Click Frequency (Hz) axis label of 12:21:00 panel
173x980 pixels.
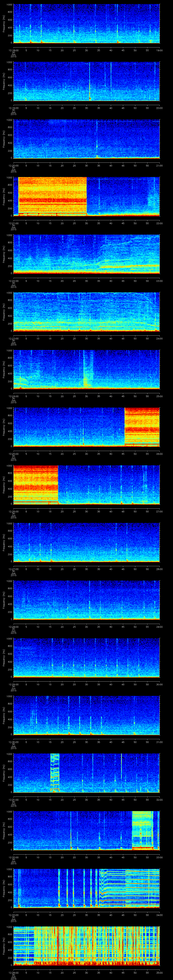click(x=4, y=197)
